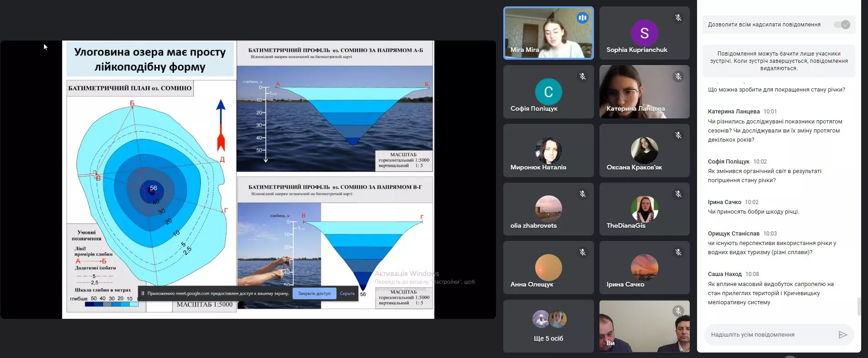Screen dimensions: 868x358
Task: Open the 'Ще 5 осіб' participants tile
Action: [548, 326]
